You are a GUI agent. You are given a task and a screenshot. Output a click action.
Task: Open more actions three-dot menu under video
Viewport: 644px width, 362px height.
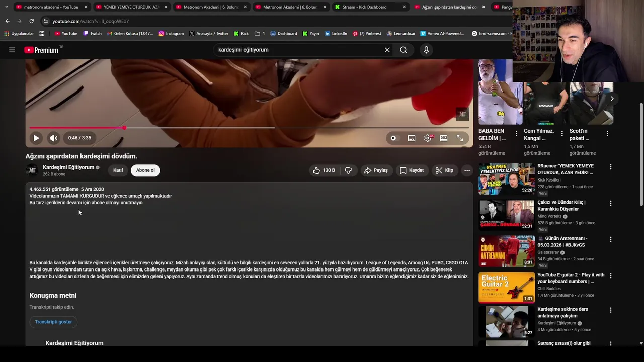pyautogui.click(x=467, y=170)
